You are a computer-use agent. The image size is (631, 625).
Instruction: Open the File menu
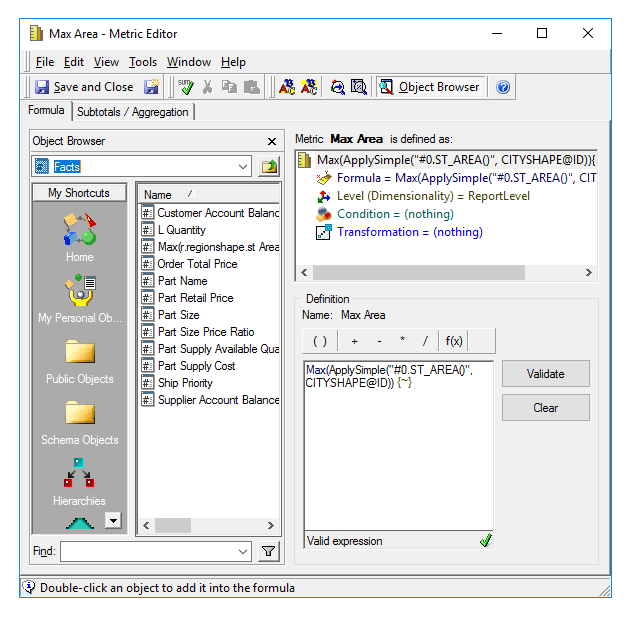pyautogui.click(x=45, y=62)
